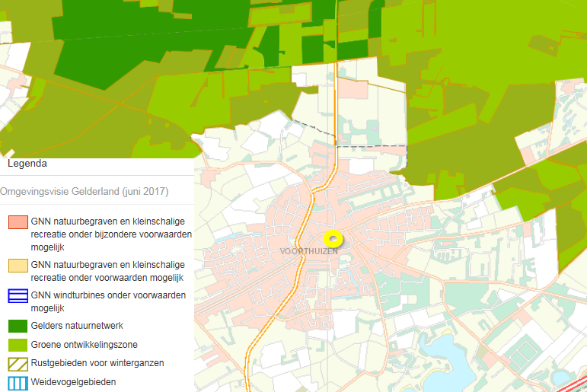Click the light green Groene ontwikkelingszone swatch
The width and height of the screenshot is (587, 392).
tap(18, 345)
